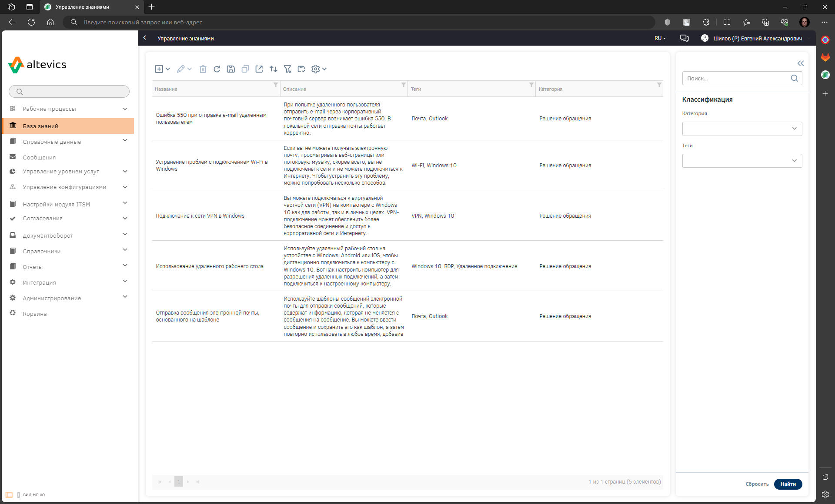
Task: Click the sort arrows icon
Action: click(274, 69)
